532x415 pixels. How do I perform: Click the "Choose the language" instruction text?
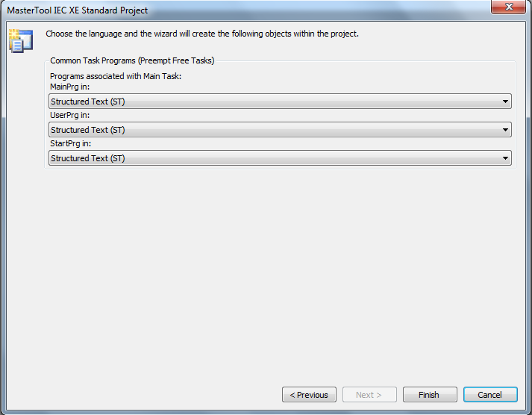[x=202, y=34]
